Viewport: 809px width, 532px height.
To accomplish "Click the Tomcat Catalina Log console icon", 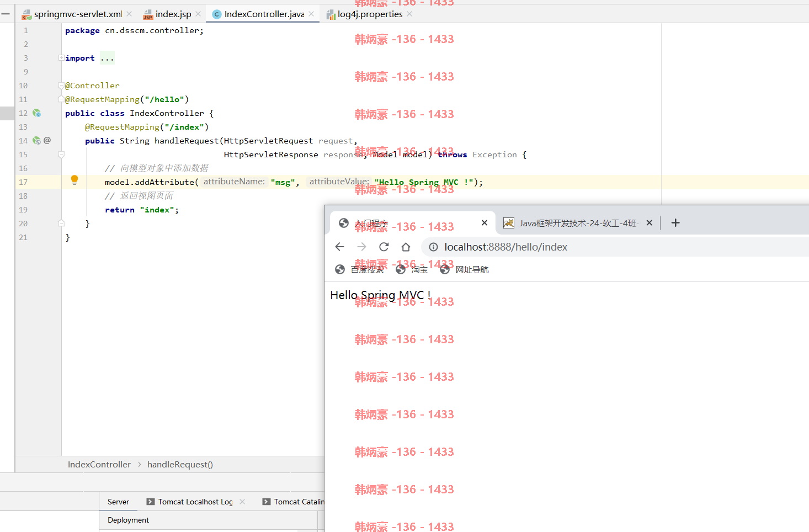I will (267, 502).
